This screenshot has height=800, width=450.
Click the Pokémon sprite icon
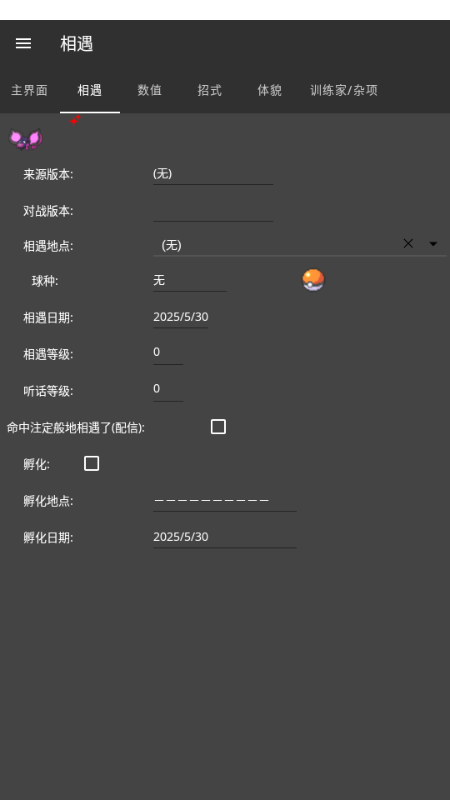pos(26,139)
